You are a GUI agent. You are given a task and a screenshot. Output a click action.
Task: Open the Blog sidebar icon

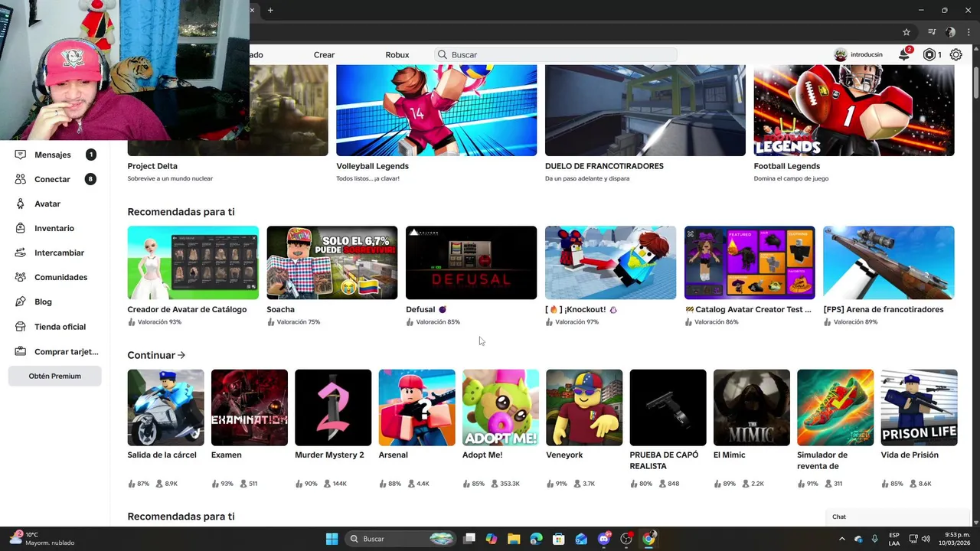pyautogui.click(x=20, y=302)
